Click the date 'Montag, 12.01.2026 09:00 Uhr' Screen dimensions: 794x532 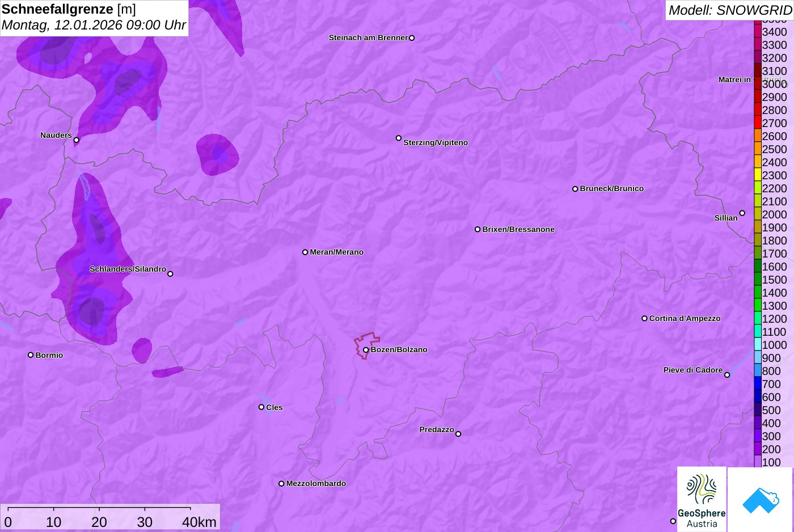pos(94,26)
